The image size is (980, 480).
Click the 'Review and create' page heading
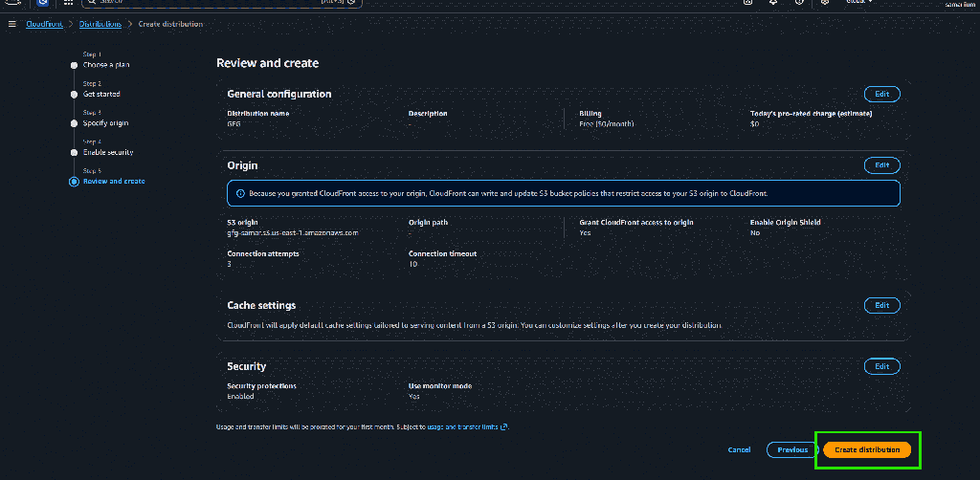coord(268,63)
